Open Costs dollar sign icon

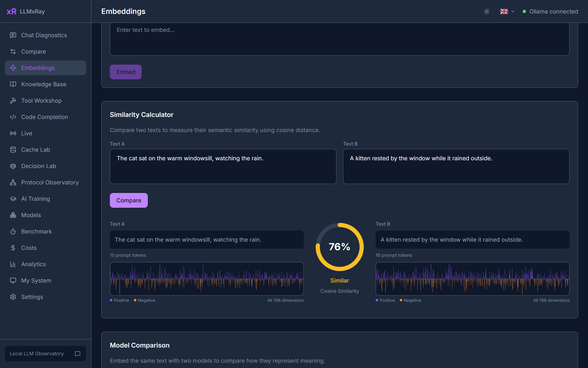[x=13, y=248]
